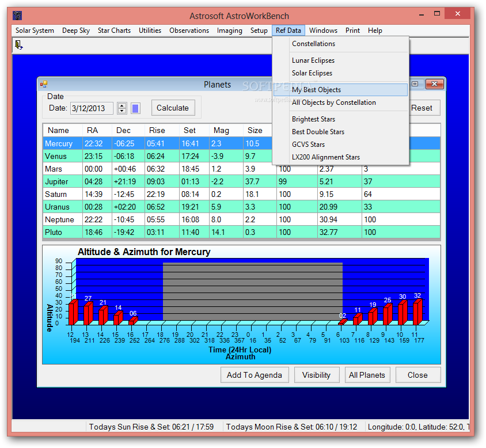Click Todays Sun Rise & Set status entry
This screenshot has height=448, width=486.
click(x=151, y=427)
